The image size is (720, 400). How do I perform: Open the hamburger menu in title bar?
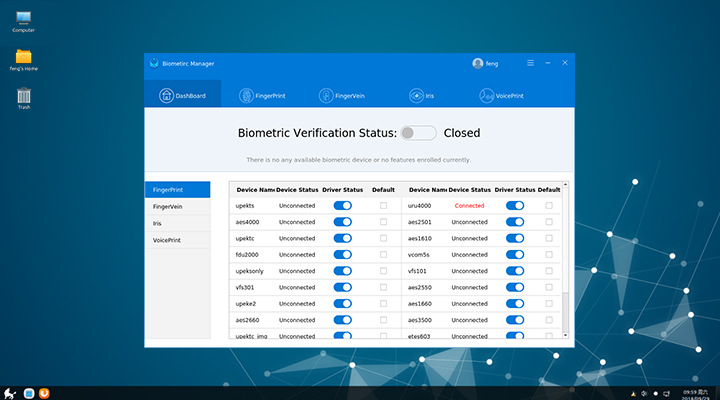531,63
